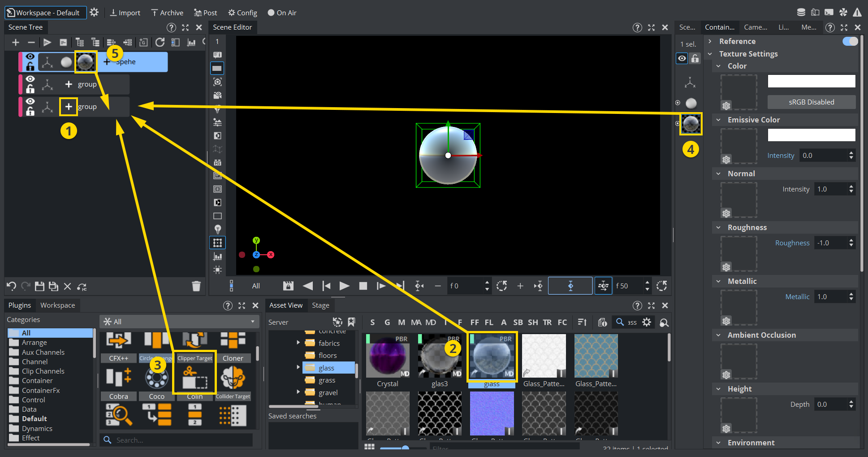Open the Workspace tab in plugins panel

coord(57,305)
